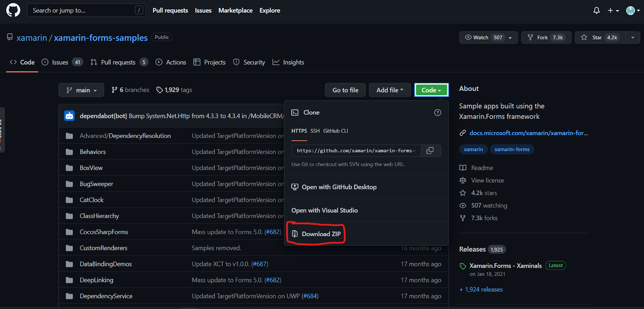Screen dimensions: 644x309
Task: Expand the Star lists dropdown arrow
Action: coord(633,37)
